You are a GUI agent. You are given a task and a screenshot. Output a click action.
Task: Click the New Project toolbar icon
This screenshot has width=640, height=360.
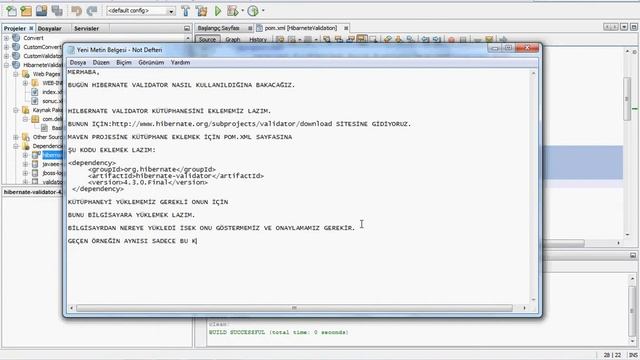(x=26, y=11)
